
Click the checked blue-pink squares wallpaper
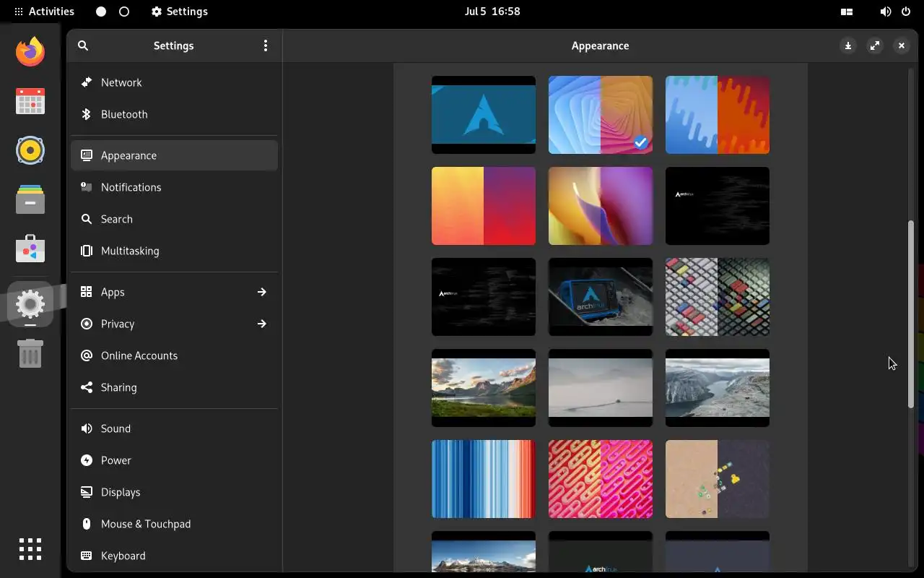pyautogui.click(x=601, y=115)
